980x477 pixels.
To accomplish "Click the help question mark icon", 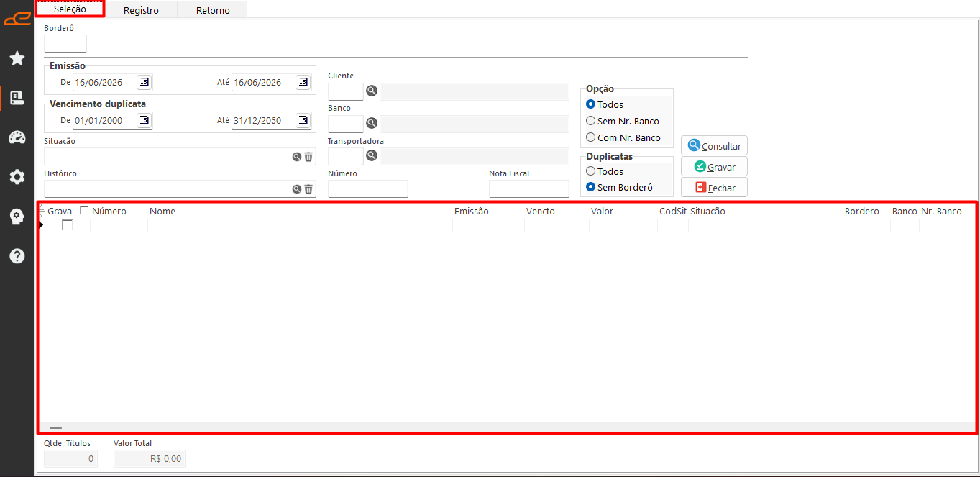I will [x=17, y=256].
